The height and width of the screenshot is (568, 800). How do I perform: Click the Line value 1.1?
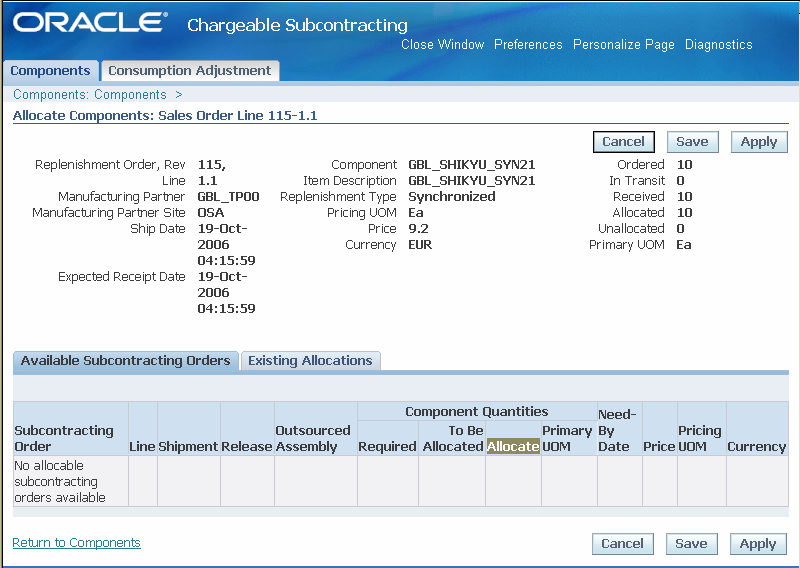(207, 181)
